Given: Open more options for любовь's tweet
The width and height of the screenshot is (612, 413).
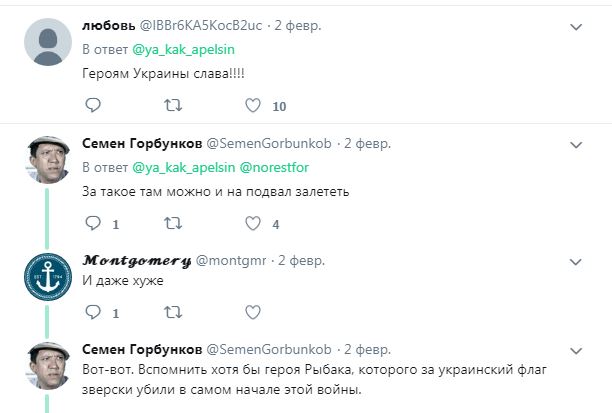Looking at the screenshot, I should click(576, 27).
